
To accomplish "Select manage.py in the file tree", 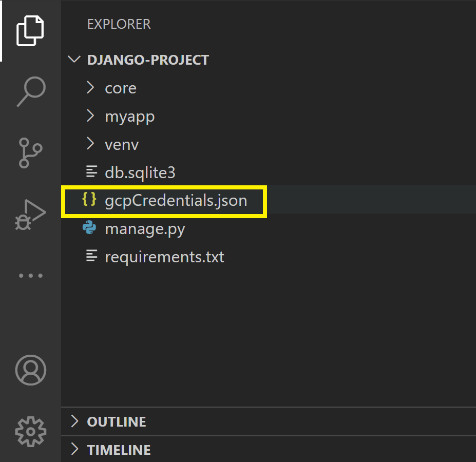I will pyautogui.click(x=144, y=229).
